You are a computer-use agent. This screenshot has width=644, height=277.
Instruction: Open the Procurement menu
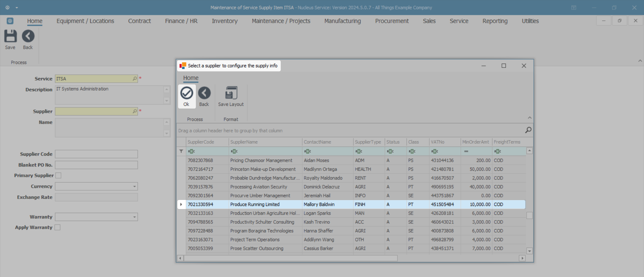[x=391, y=21]
